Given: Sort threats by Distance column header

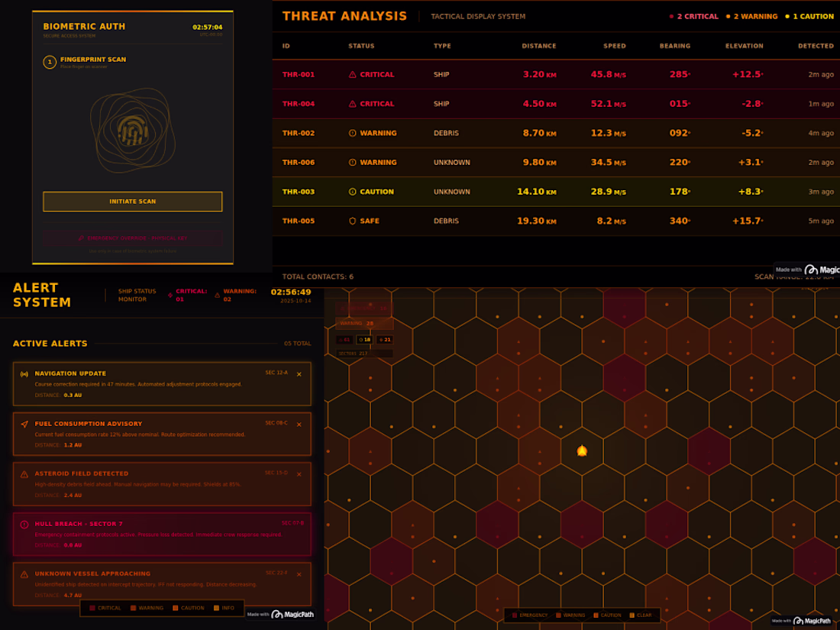Looking at the screenshot, I should click(539, 46).
